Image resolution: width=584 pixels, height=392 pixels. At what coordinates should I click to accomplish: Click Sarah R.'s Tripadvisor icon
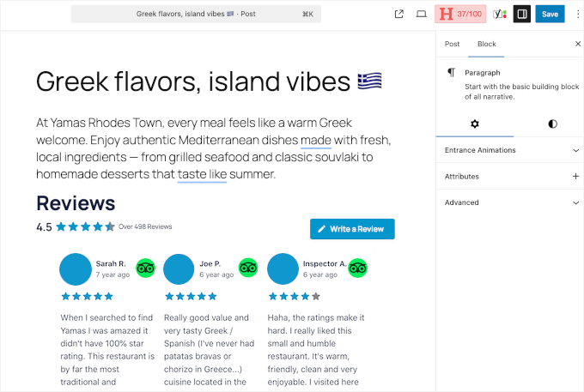tap(145, 268)
